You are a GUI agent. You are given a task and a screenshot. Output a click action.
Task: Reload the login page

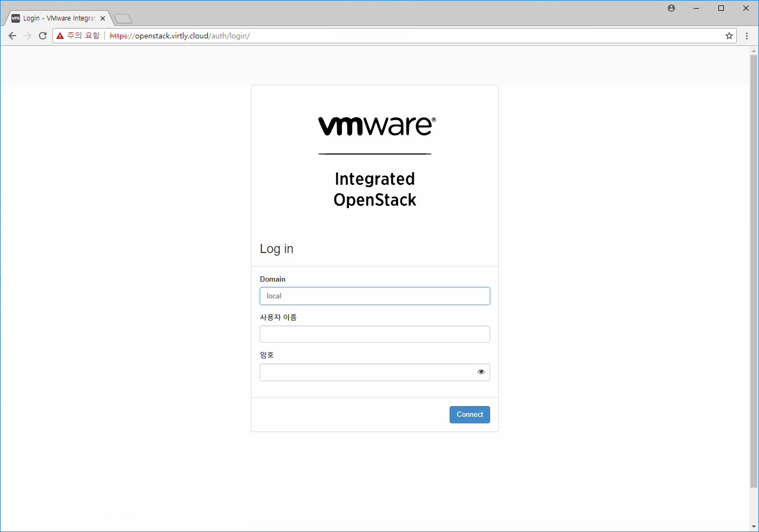pos(43,36)
